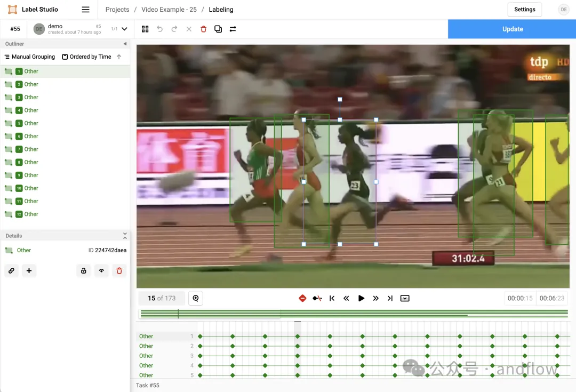
Task: Collapse the Details panel
Action: 125,236
